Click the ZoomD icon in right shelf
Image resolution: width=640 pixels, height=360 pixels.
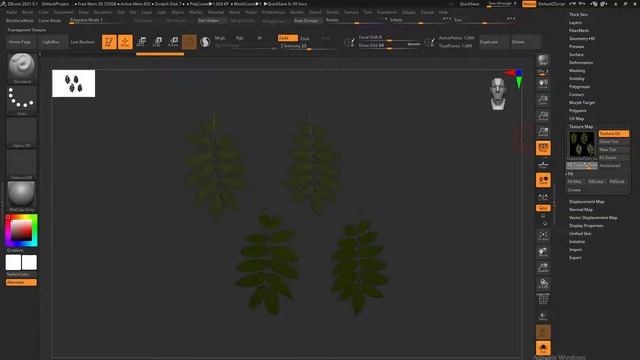543,268
